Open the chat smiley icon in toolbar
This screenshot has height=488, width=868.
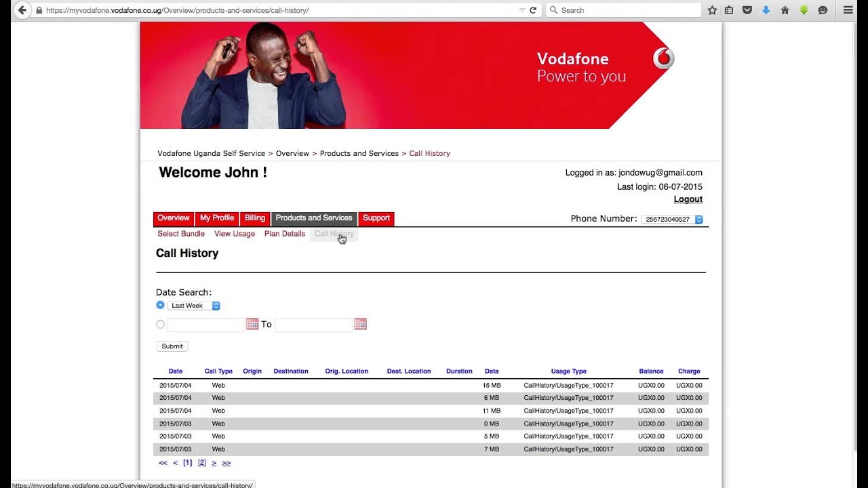click(823, 10)
